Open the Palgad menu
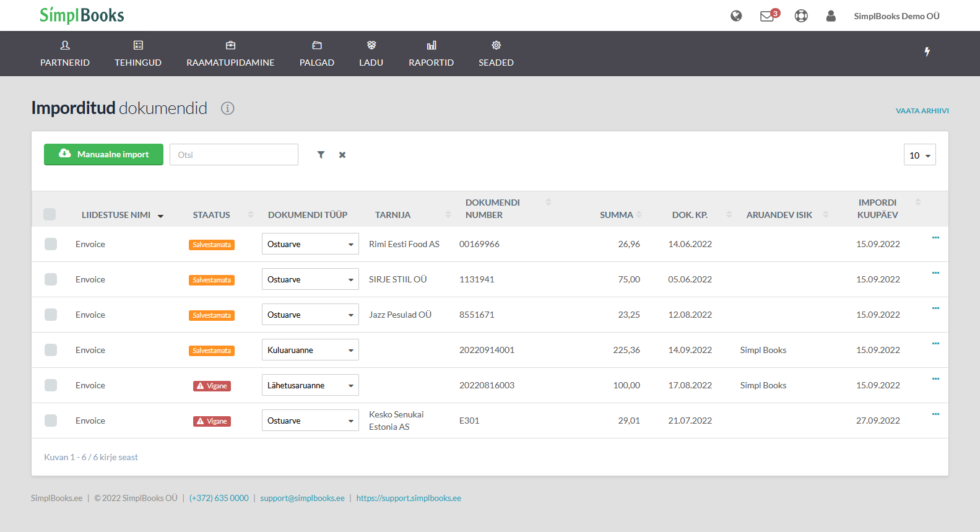980x532 pixels. click(x=317, y=54)
